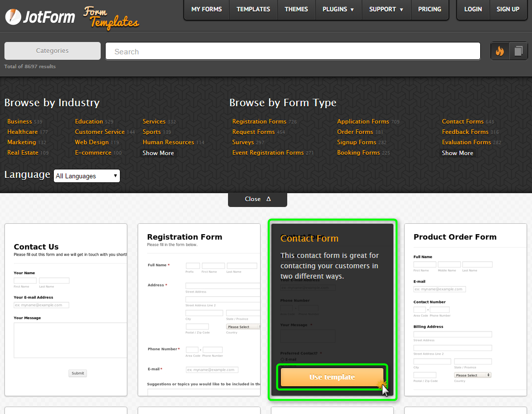Browse the Healthcare industry link
Viewport: 532px width, 414px height.
tap(23, 132)
